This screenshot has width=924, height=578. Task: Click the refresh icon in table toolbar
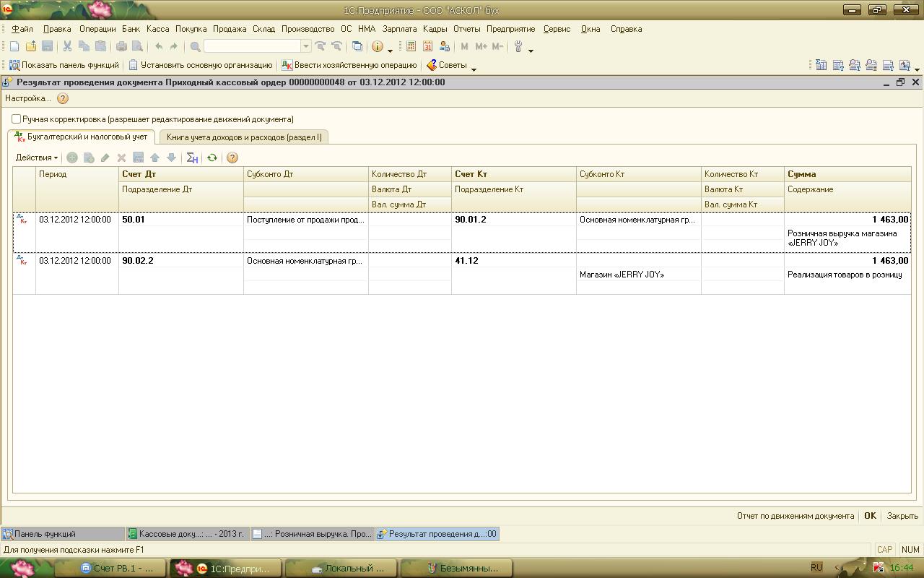click(212, 158)
